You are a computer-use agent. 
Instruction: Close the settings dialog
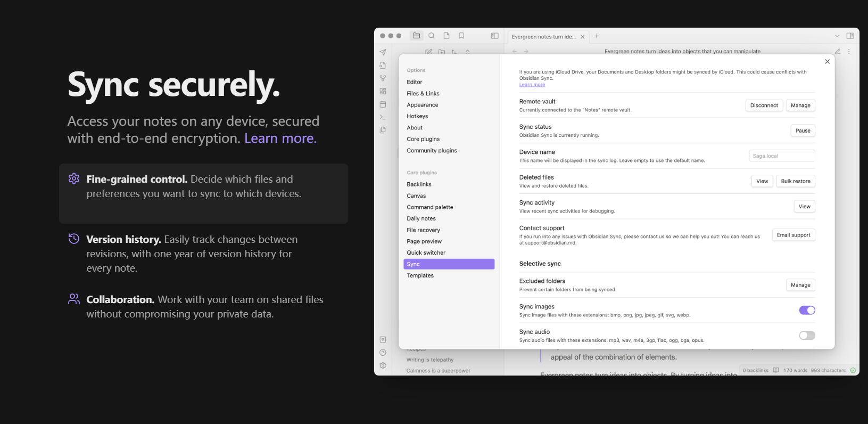pos(827,62)
